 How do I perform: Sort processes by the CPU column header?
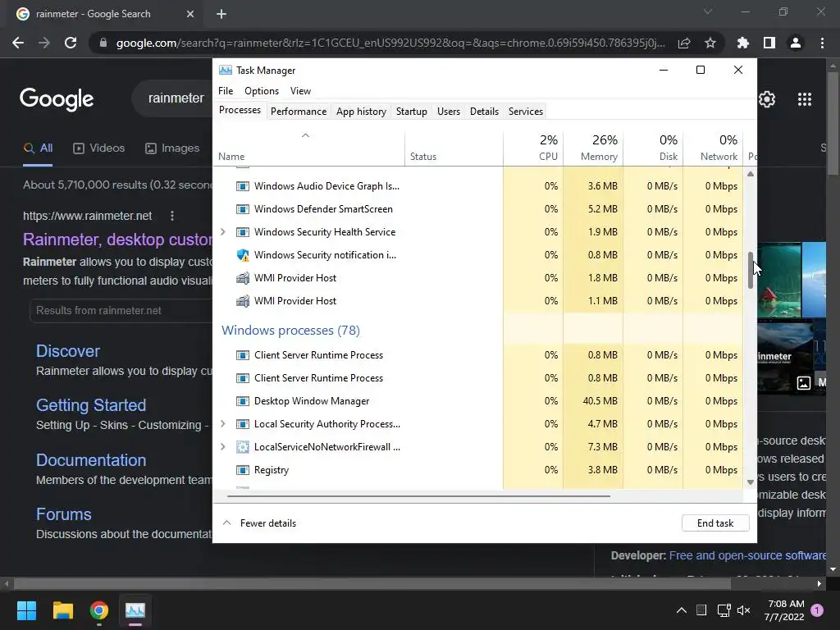pos(533,148)
